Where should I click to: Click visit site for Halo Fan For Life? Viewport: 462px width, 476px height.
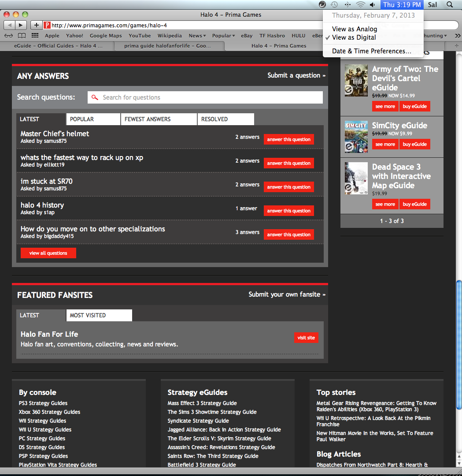(x=306, y=338)
